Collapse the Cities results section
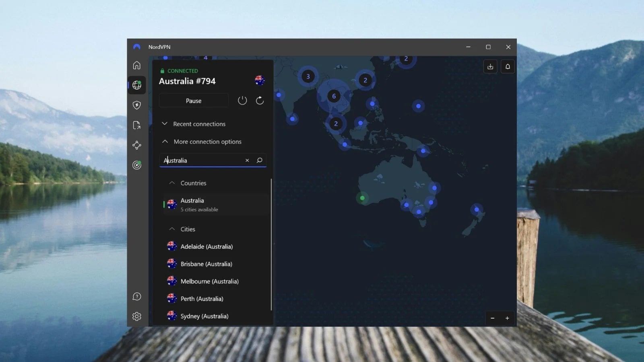 tap(172, 229)
